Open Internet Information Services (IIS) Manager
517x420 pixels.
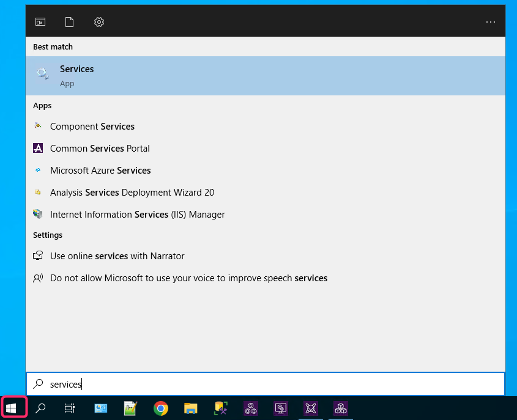click(x=266, y=215)
